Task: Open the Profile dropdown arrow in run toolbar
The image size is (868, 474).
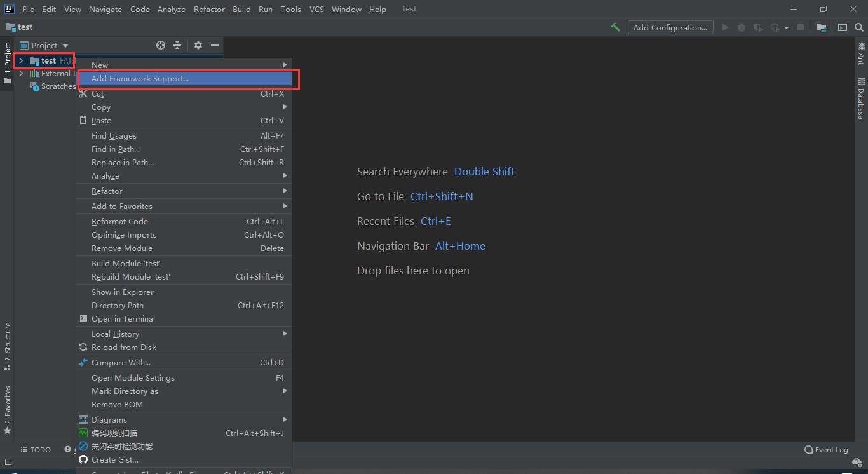Action: coord(786,28)
